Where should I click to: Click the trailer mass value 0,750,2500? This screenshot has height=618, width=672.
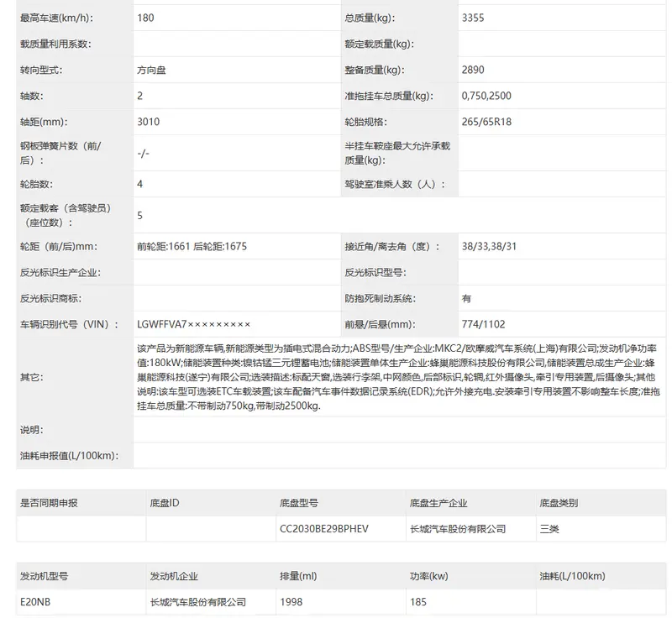pos(486,96)
